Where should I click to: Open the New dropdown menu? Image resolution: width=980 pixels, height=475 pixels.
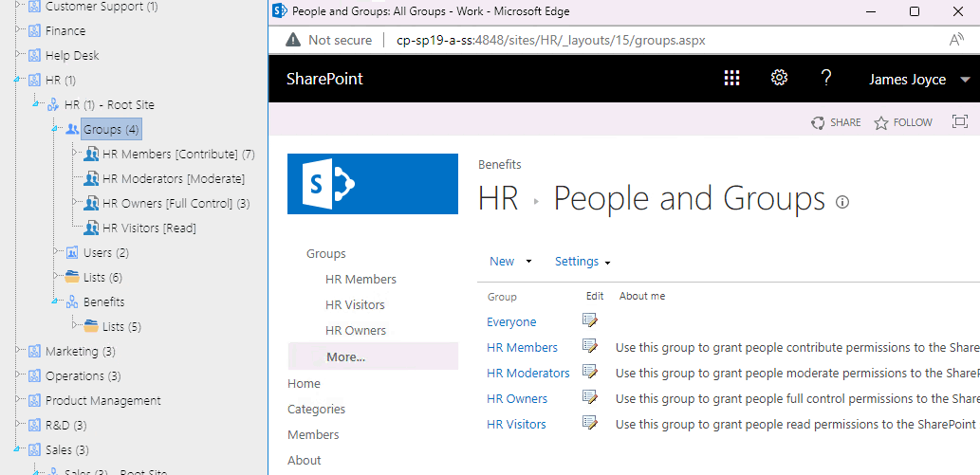pos(510,262)
